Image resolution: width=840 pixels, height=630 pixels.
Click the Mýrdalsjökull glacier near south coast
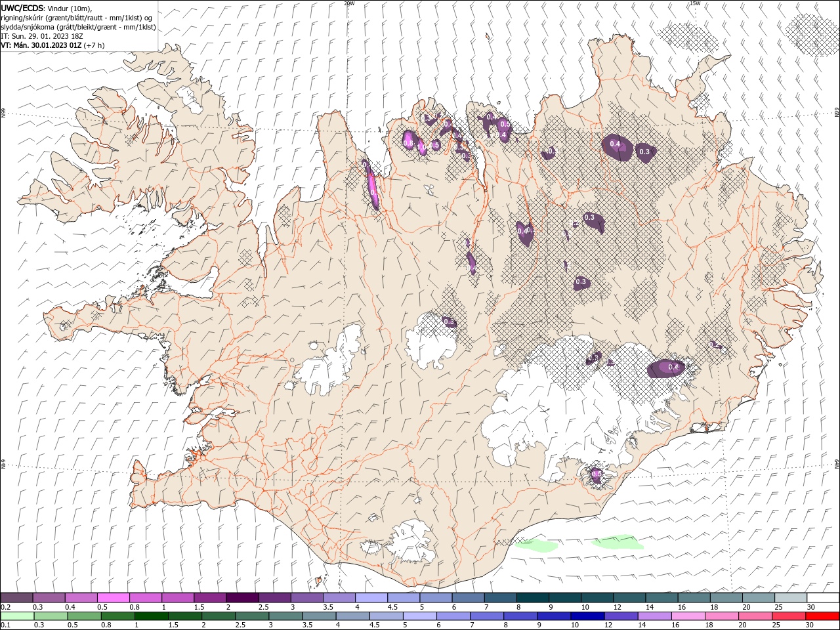coord(410,541)
